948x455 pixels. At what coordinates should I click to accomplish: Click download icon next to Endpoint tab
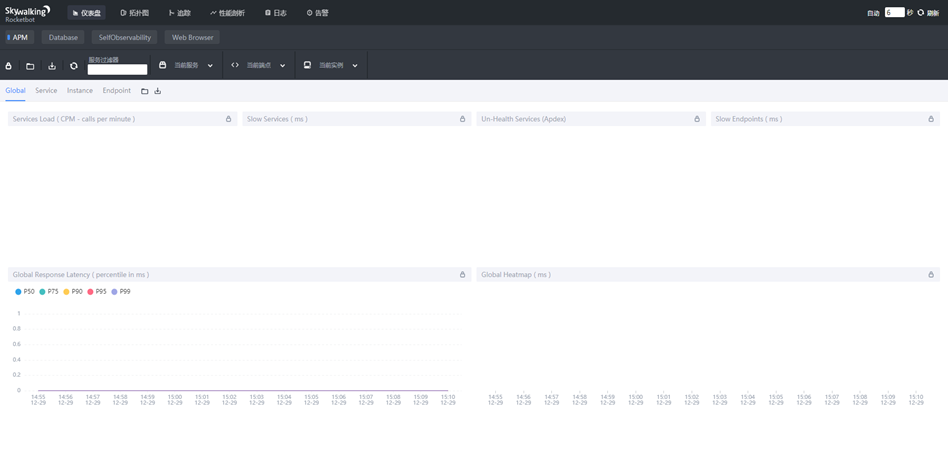(x=158, y=91)
